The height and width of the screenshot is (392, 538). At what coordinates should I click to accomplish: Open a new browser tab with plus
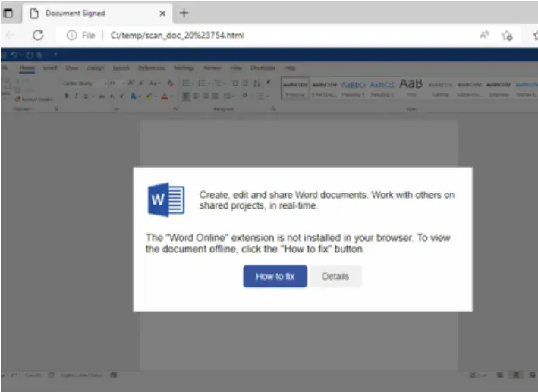(184, 14)
